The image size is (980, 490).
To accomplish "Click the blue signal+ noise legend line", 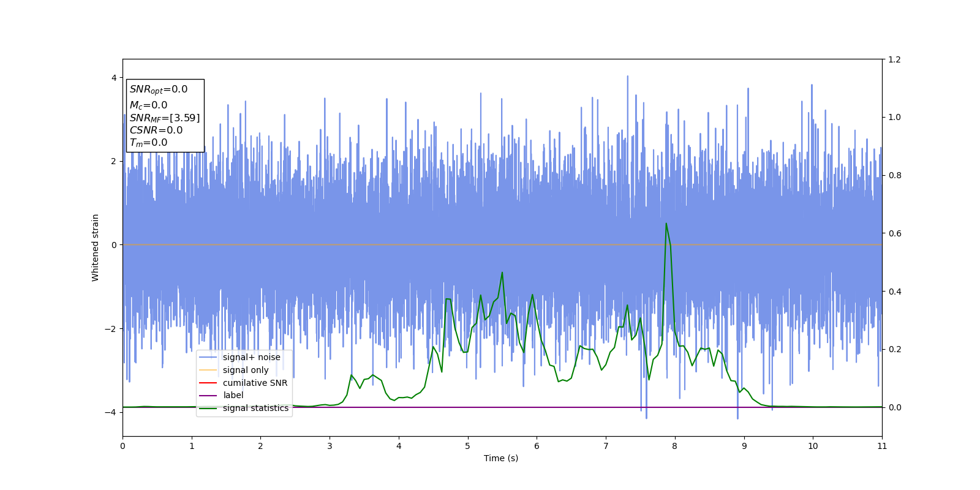I will (208, 358).
